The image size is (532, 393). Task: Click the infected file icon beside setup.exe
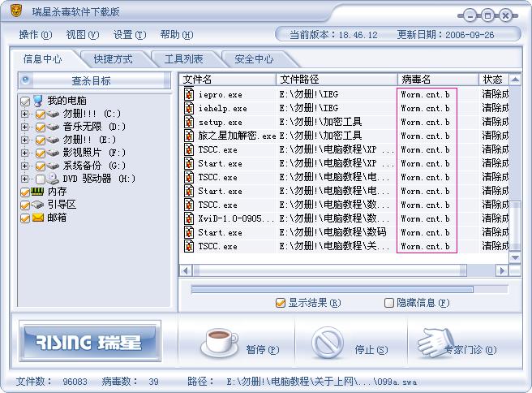coord(189,122)
